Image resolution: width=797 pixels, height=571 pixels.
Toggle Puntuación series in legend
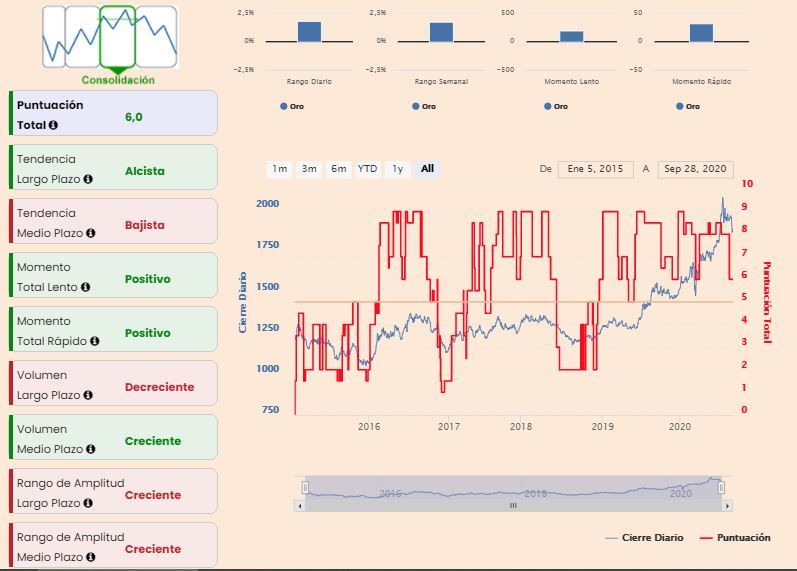735,537
